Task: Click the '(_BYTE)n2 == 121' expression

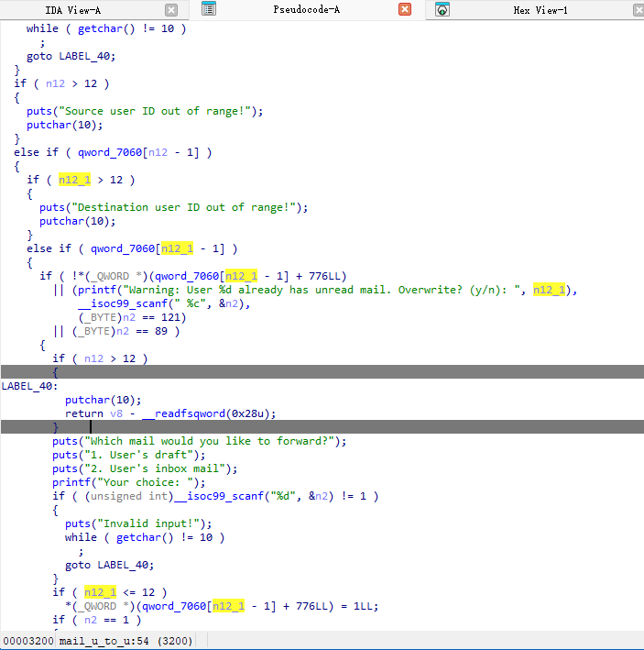Action: pyautogui.click(x=132, y=317)
